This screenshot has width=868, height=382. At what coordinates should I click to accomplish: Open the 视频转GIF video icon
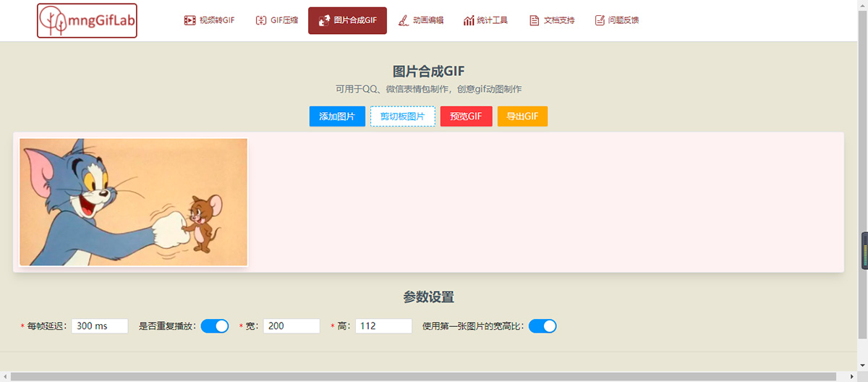190,20
